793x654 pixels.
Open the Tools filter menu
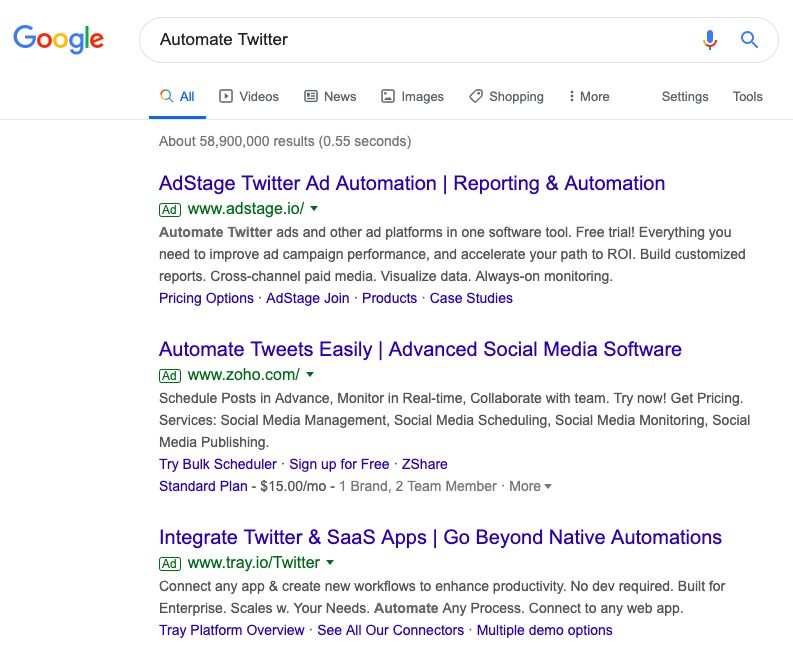click(747, 96)
